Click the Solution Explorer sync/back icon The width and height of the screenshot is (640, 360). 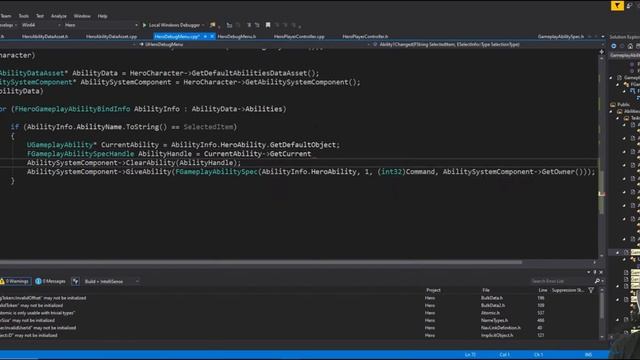coord(613,46)
